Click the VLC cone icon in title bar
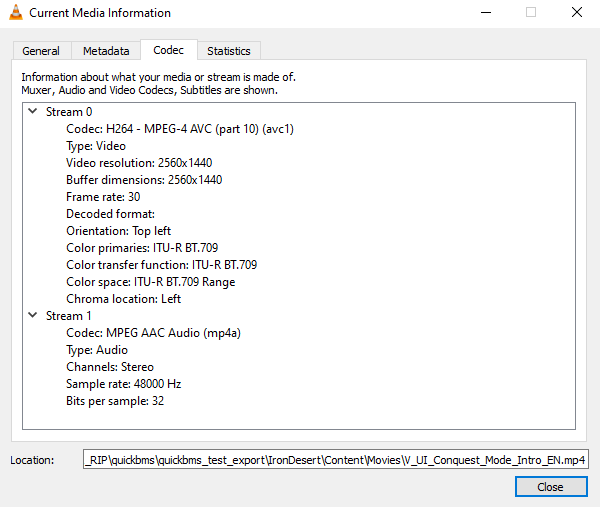Screen dimensions: 600x507 coord(16,12)
